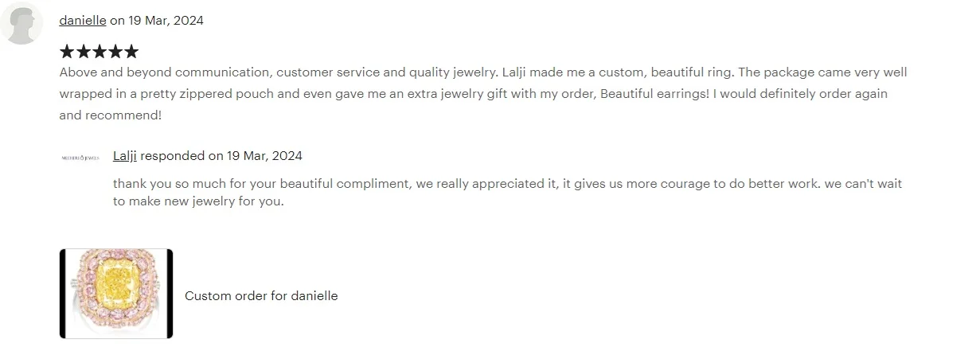Click the seller shop logo beside Lalji
Image resolution: width=980 pixels, height=363 pixels.
80,158
